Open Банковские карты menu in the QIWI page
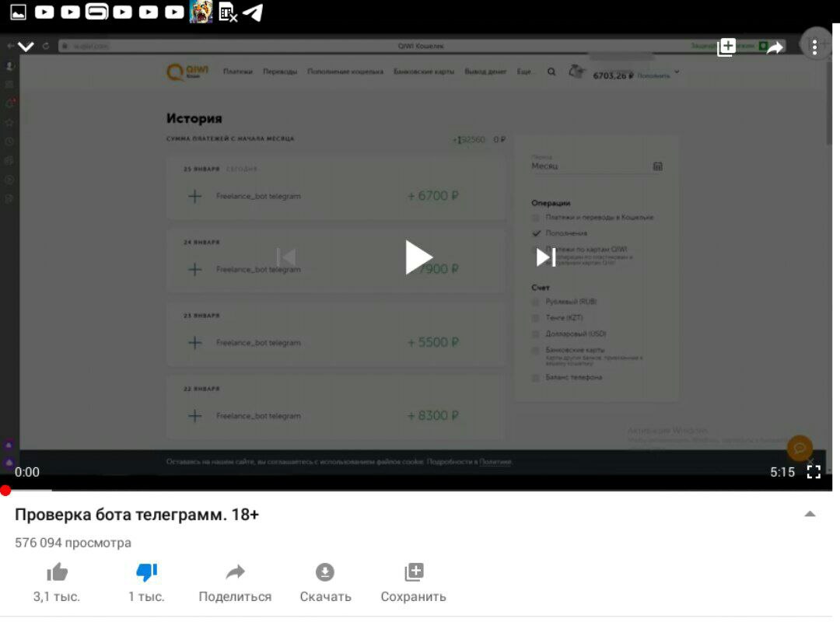The width and height of the screenshot is (840, 622). (x=424, y=72)
